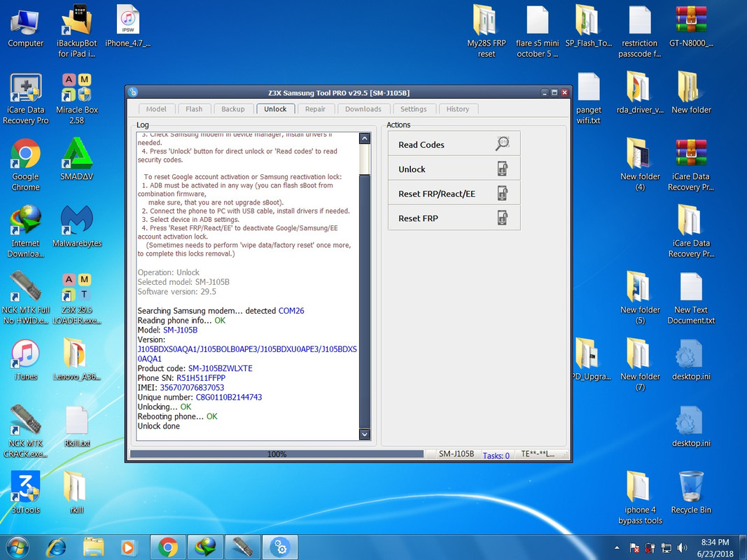747x560 pixels.
Task: Open the Backup tab
Action: (x=233, y=109)
